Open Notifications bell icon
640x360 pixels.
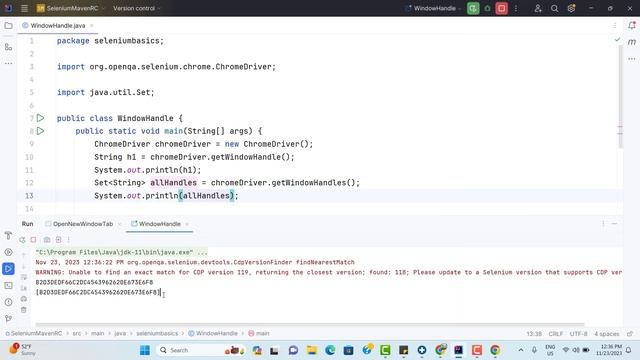click(632, 25)
